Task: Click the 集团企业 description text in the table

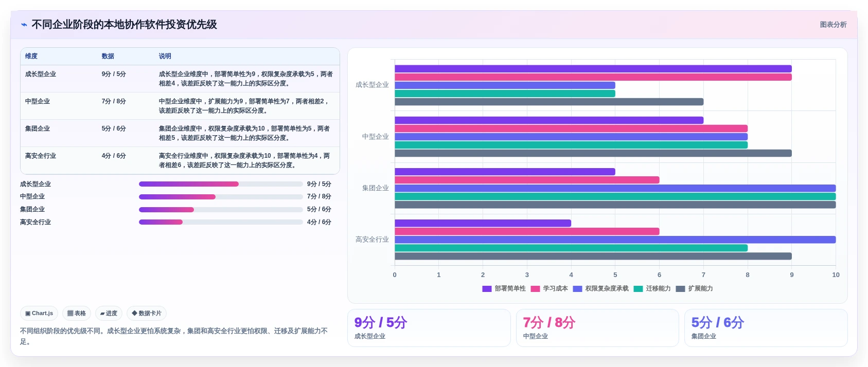Action: click(x=245, y=133)
